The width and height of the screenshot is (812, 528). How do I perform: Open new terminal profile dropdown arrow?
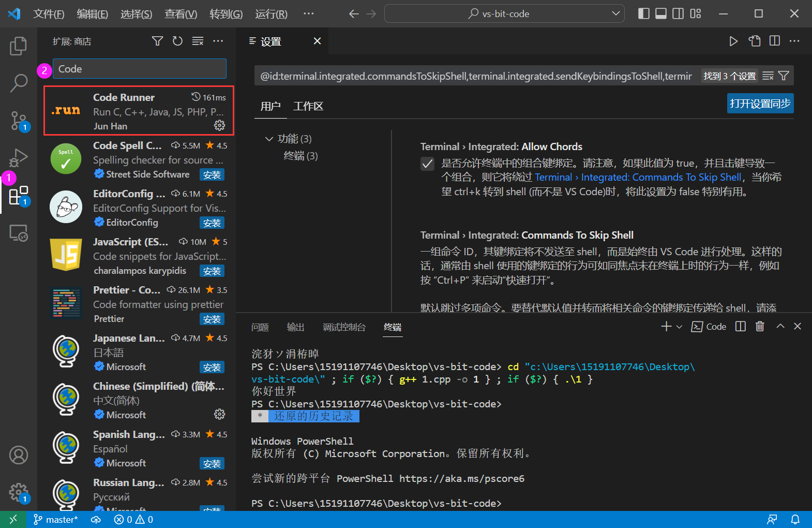coord(679,327)
